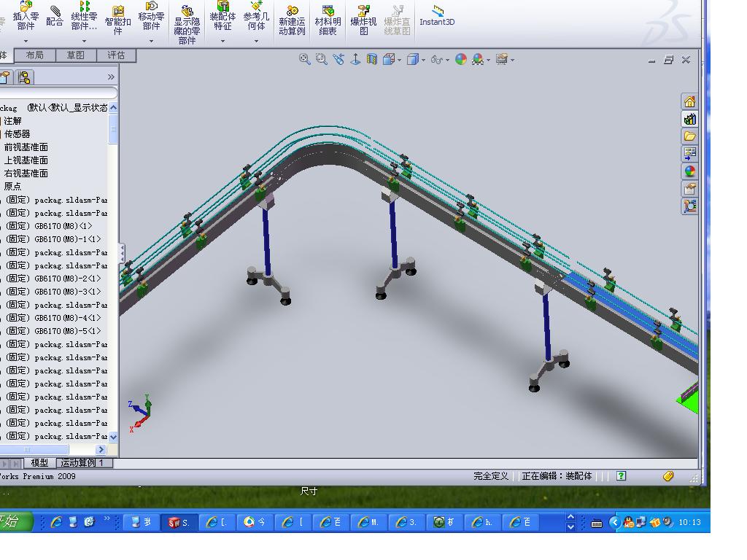Open the File Explorer task pane

coord(689,136)
